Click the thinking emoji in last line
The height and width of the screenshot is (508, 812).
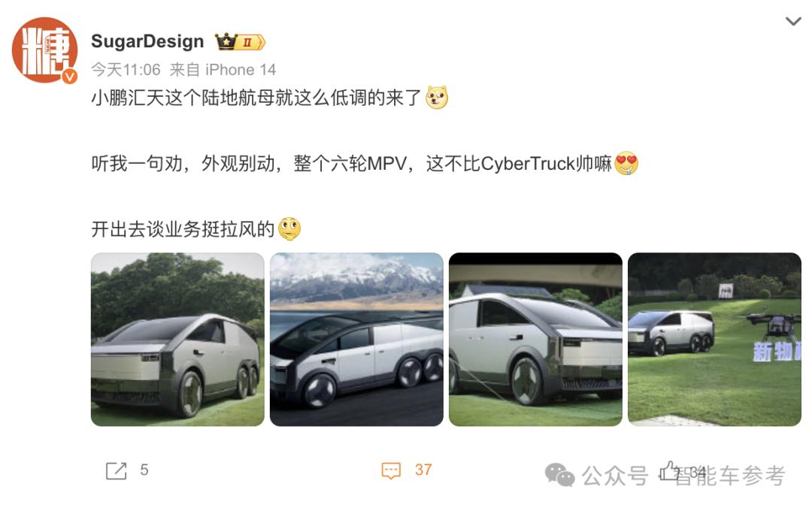click(x=289, y=229)
